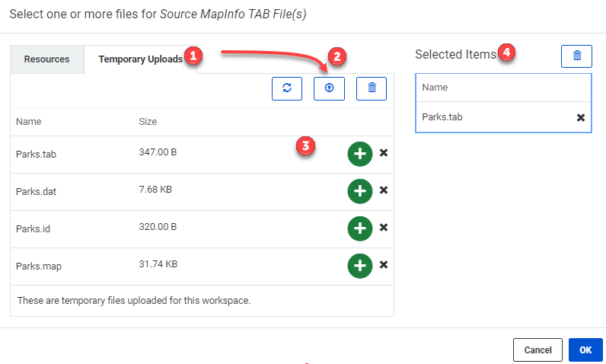
Task: Add Parks.id with the green plus
Action: (x=360, y=228)
